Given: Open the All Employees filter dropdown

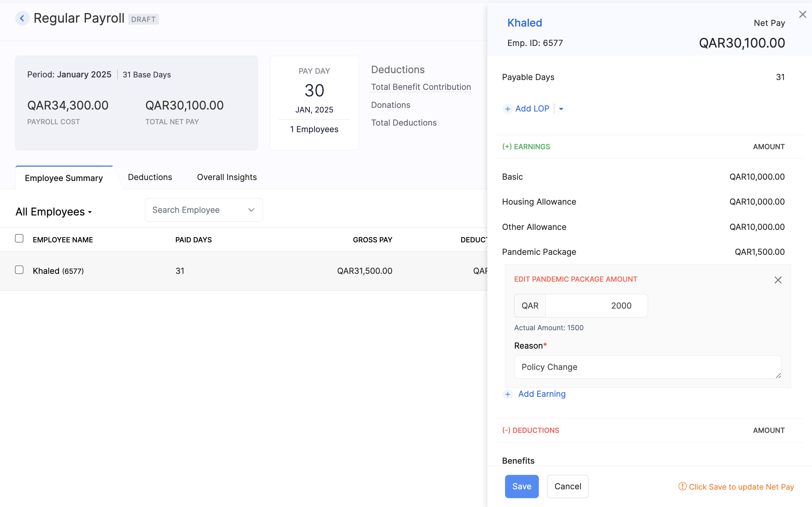Looking at the screenshot, I should (54, 212).
